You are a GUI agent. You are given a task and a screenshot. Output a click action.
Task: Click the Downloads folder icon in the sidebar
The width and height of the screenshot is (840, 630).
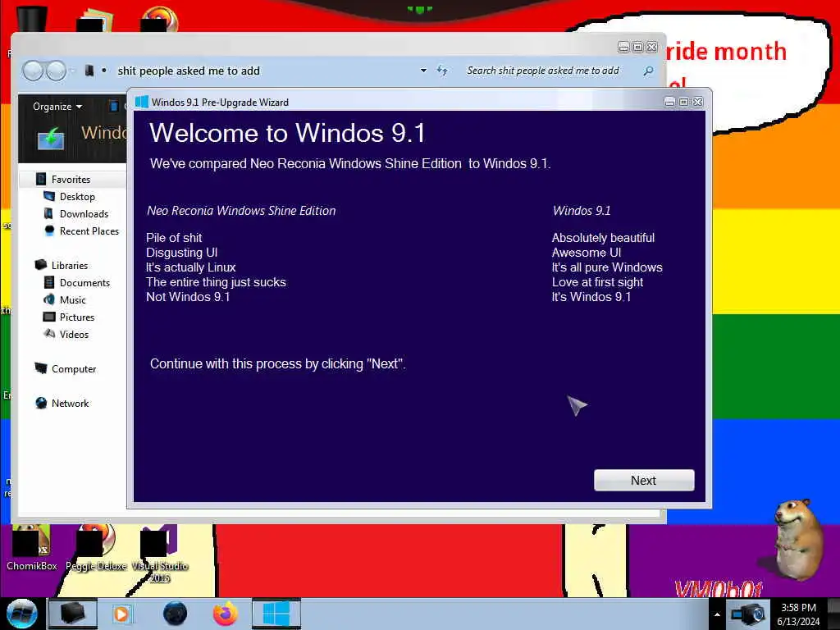coord(48,214)
